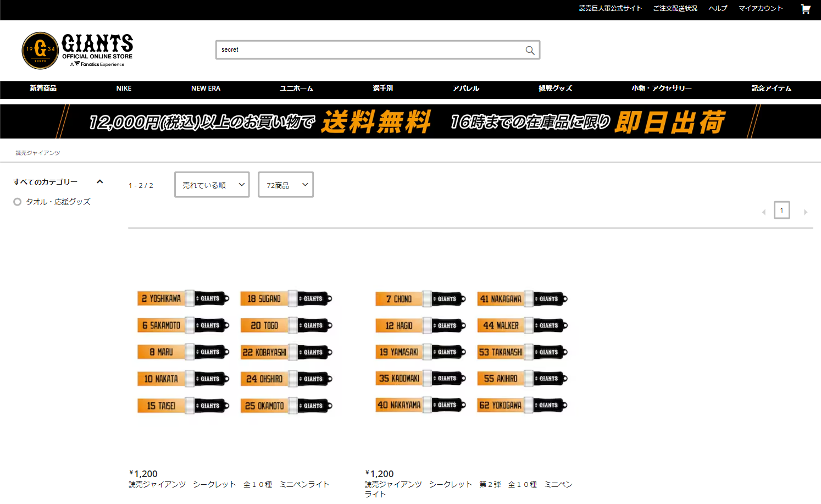
Task: Open the 新着商品 menu
Action: pos(43,88)
